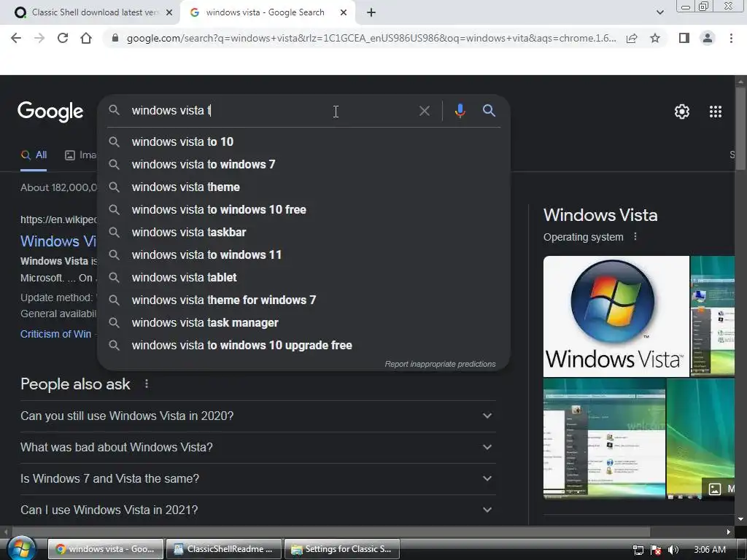The width and height of the screenshot is (747, 560).
Task: Click in the Google search input field
Action: click(x=271, y=111)
